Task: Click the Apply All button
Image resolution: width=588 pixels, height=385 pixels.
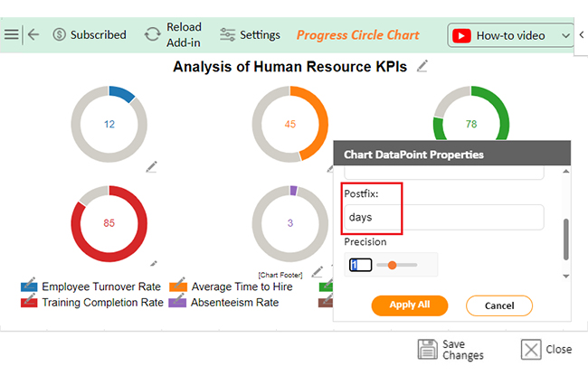Action: coord(410,305)
